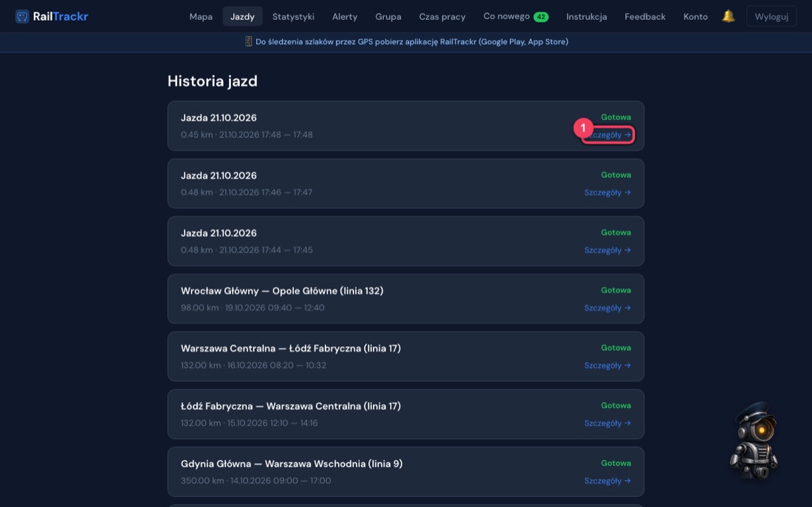Open the conductor robot assistant
The height and width of the screenshot is (507, 812).
[754, 441]
